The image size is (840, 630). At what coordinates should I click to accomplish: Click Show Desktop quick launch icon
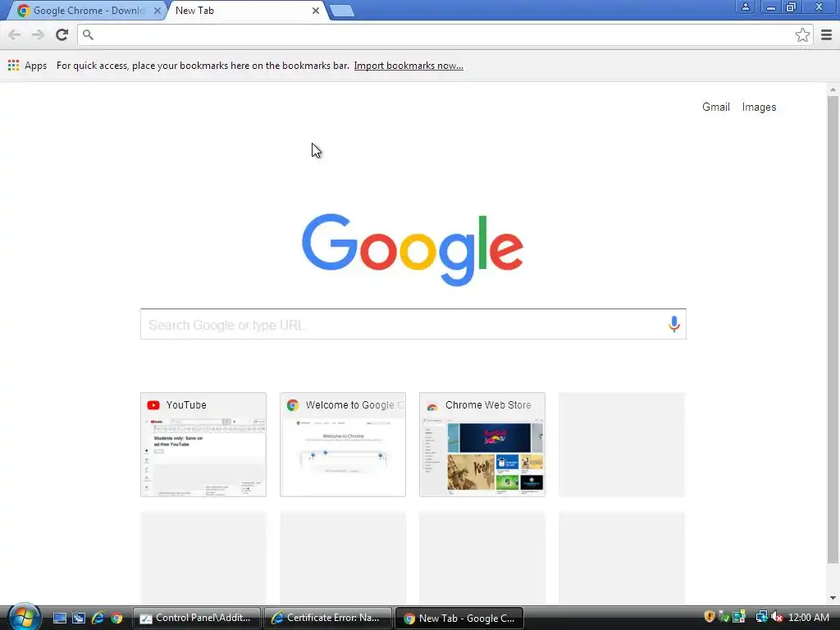pyautogui.click(x=59, y=619)
